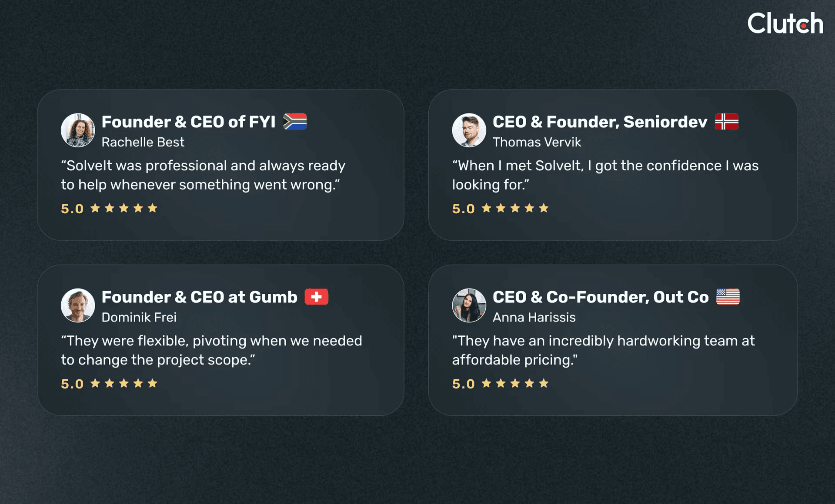Select Dominik Frei's profile picture

coord(78,305)
